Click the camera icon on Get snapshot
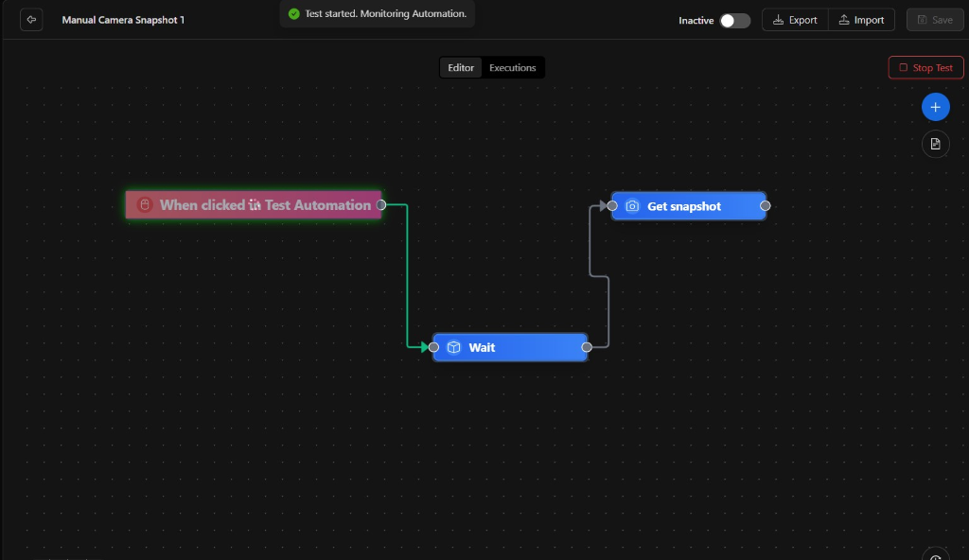This screenshot has height=560, width=969. [631, 206]
